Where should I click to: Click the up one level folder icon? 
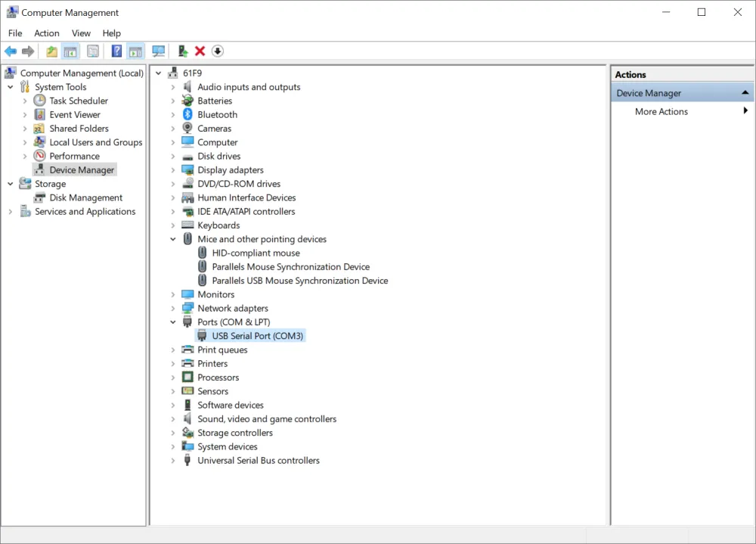(51, 51)
